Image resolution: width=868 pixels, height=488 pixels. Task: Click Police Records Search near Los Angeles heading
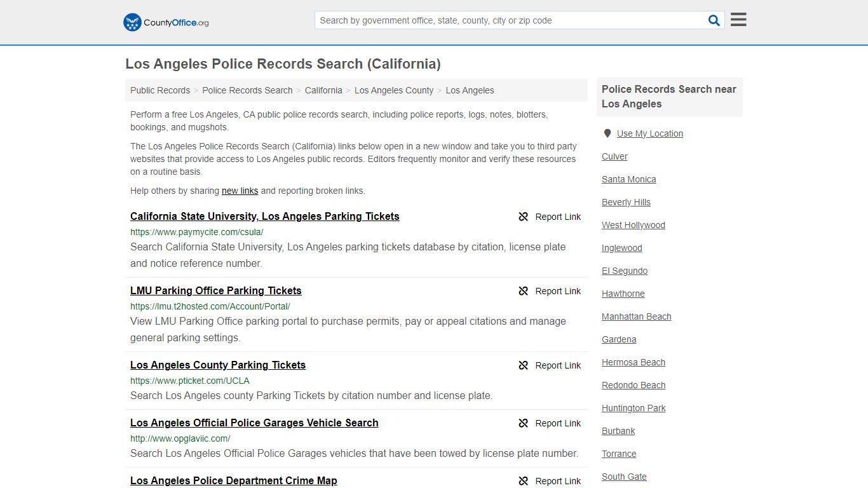[x=669, y=97]
